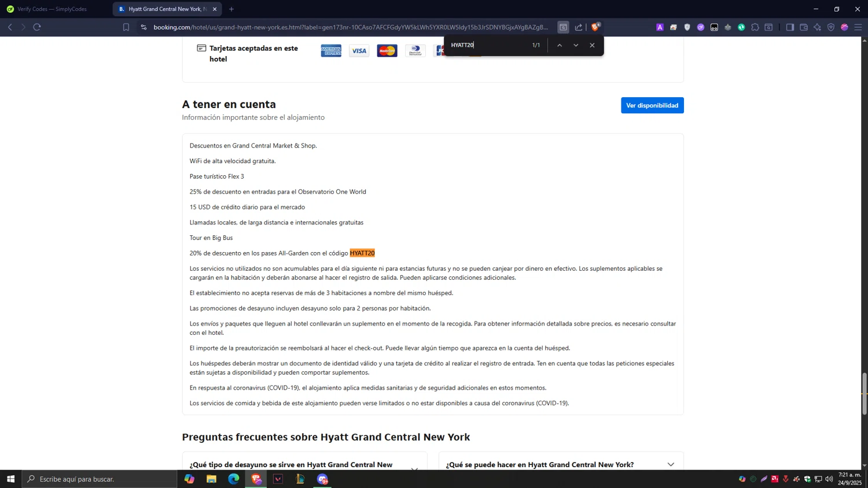Open the purple eye extension icon
Image resolution: width=868 pixels, height=488 pixels.
click(x=701, y=27)
